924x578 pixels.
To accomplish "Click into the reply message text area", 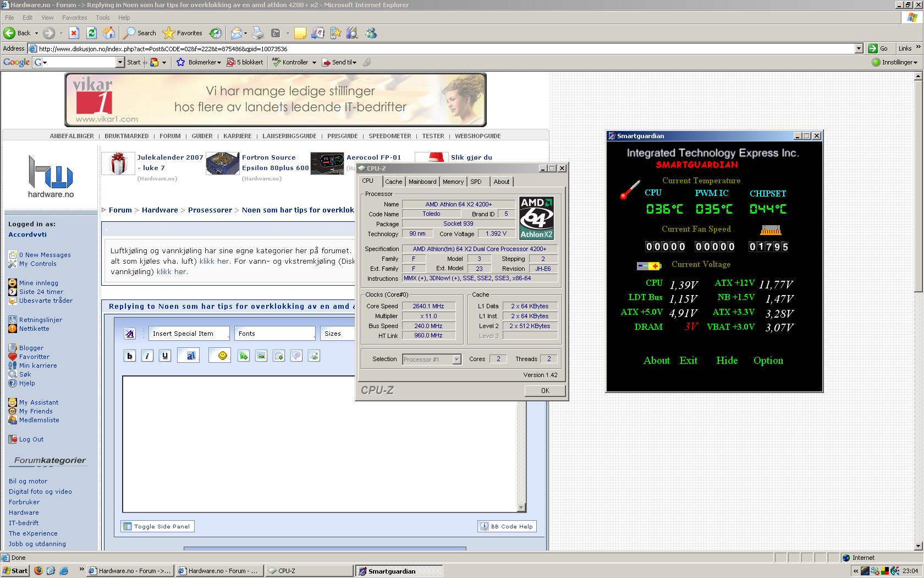I will pyautogui.click(x=319, y=444).
